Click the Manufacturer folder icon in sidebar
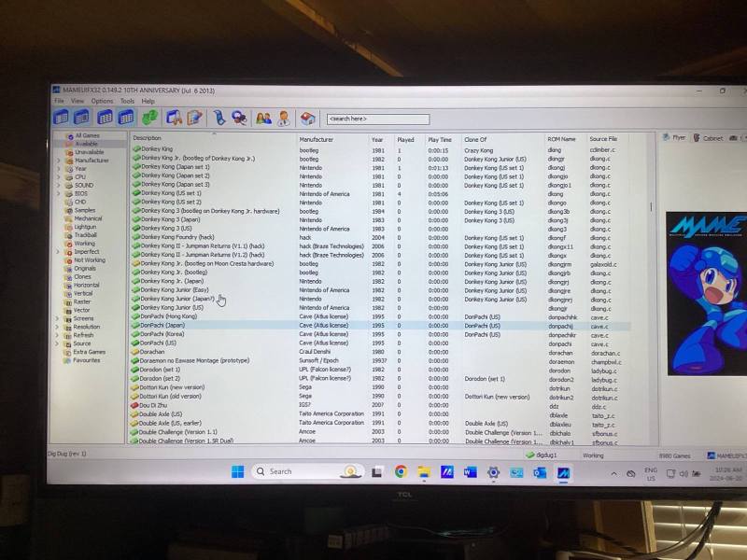The image size is (747, 560). (x=69, y=161)
